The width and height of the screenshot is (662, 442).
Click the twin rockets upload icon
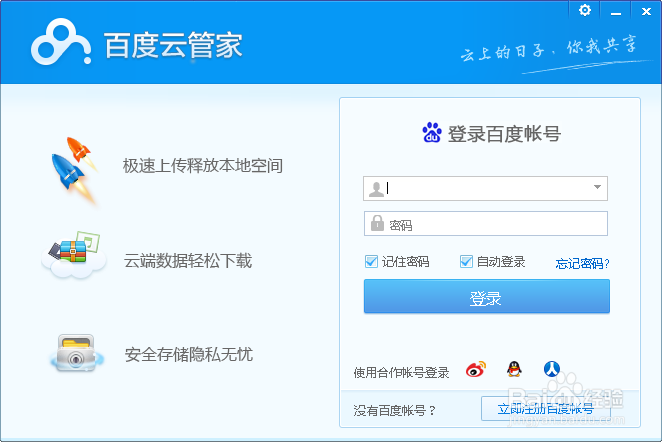(75, 170)
